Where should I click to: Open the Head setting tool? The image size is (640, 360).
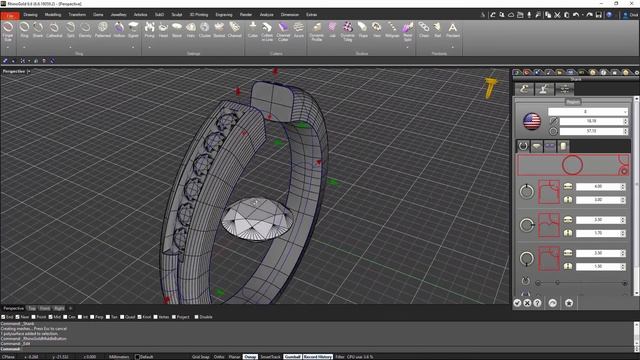tap(163, 30)
